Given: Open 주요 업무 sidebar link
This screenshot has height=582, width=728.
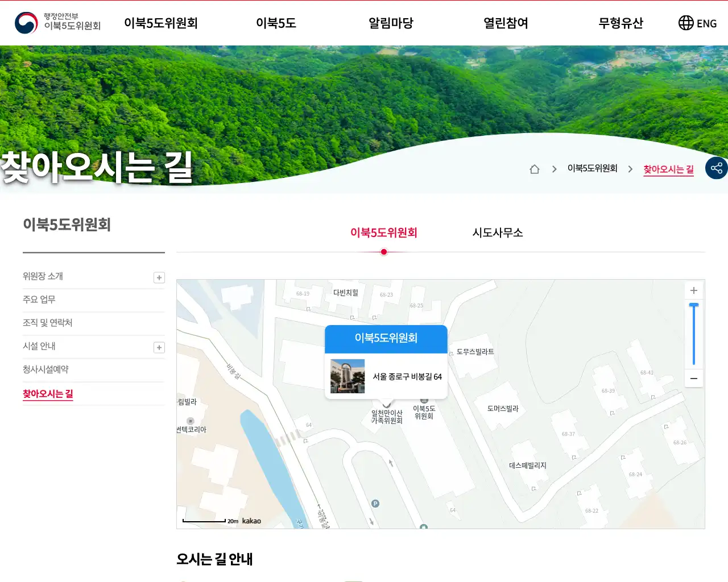Looking at the screenshot, I should pyautogui.click(x=39, y=300).
